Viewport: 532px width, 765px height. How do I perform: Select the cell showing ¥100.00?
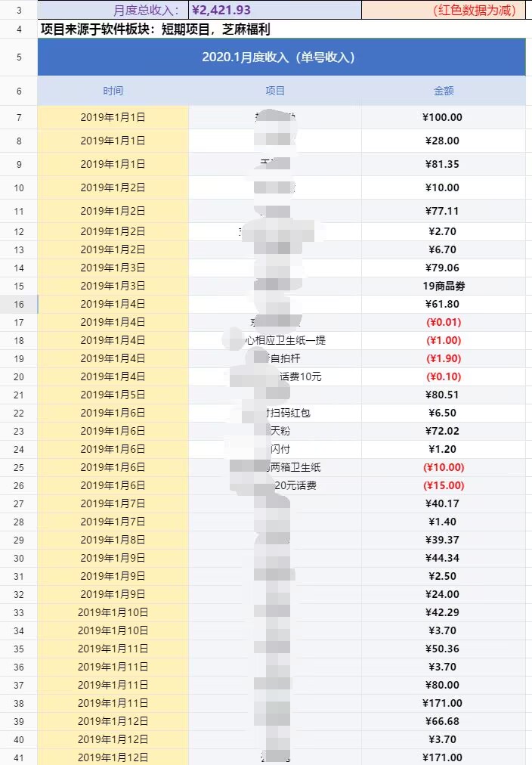pyautogui.click(x=444, y=117)
